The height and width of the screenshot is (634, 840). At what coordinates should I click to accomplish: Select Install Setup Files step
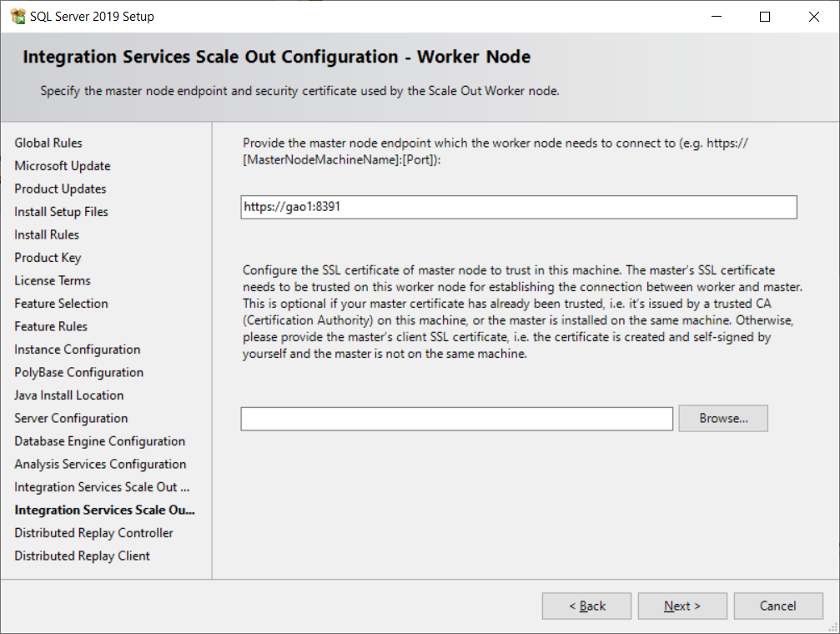pyautogui.click(x=61, y=211)
